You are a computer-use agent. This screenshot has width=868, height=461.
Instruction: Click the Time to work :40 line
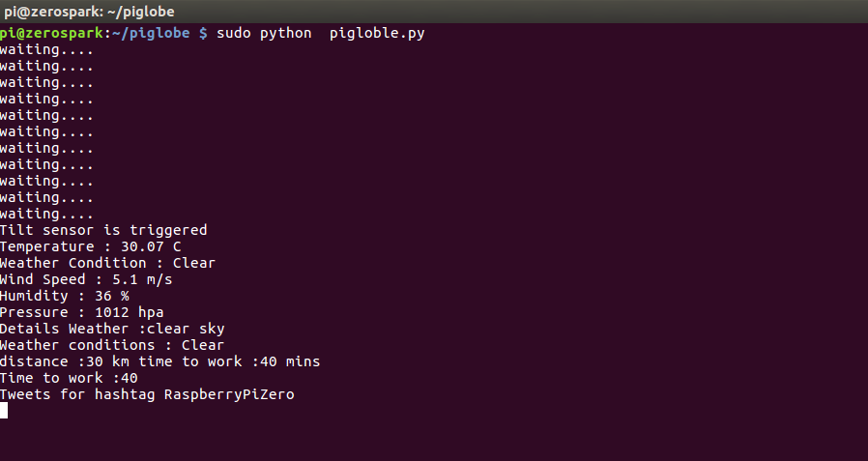69,378
